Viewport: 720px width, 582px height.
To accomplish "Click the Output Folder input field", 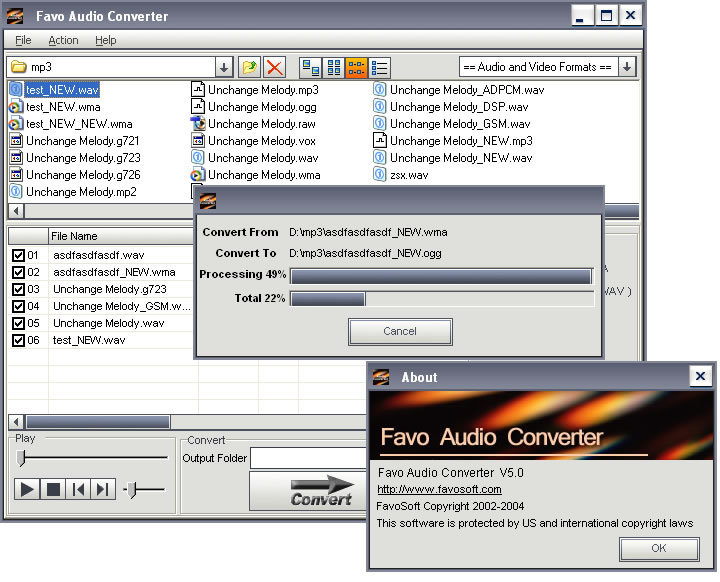I will (x=309, y=458).
